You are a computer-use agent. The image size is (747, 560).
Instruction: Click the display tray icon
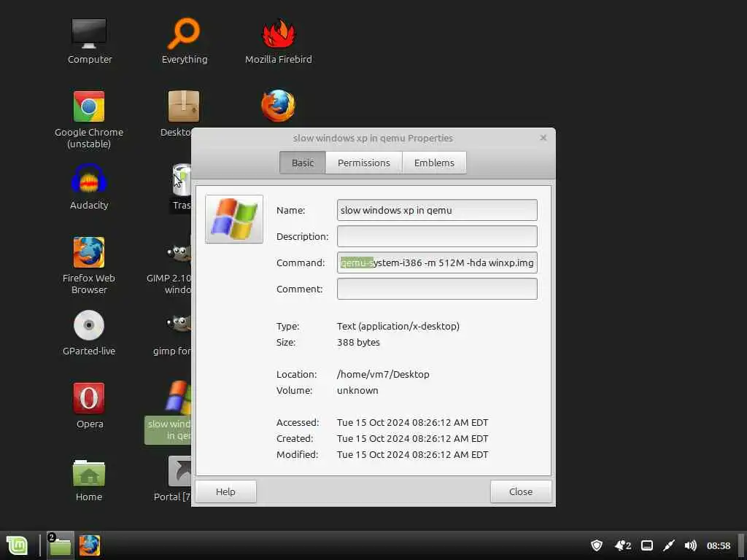pos(647,545)
